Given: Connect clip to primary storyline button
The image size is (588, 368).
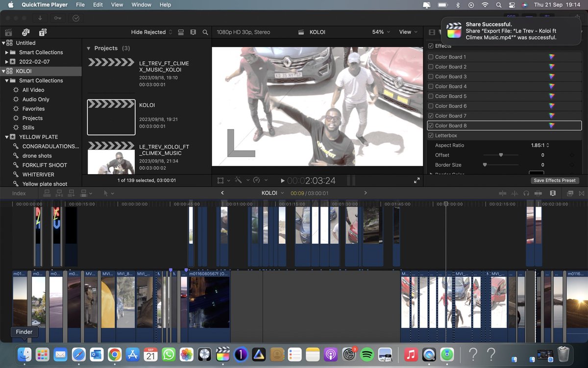Looking at the screenshot, I should point(47,193).
